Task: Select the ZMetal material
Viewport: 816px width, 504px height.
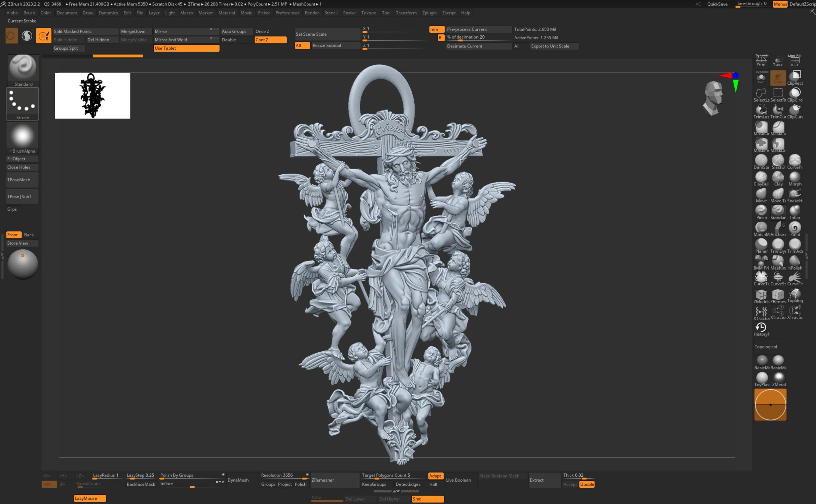Action: click(779, 379)
